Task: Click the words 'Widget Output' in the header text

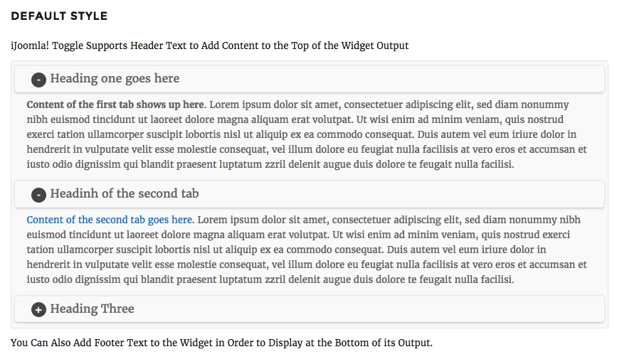Action: point(375,45)
